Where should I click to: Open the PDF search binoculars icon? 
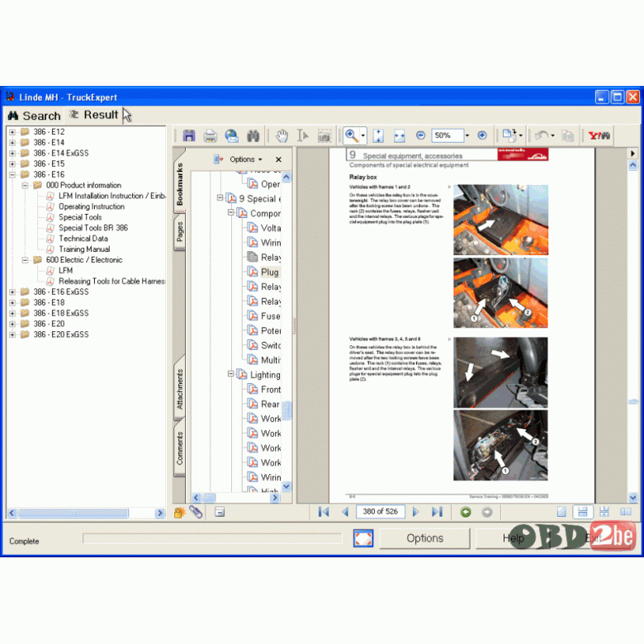tap(253, 135)
